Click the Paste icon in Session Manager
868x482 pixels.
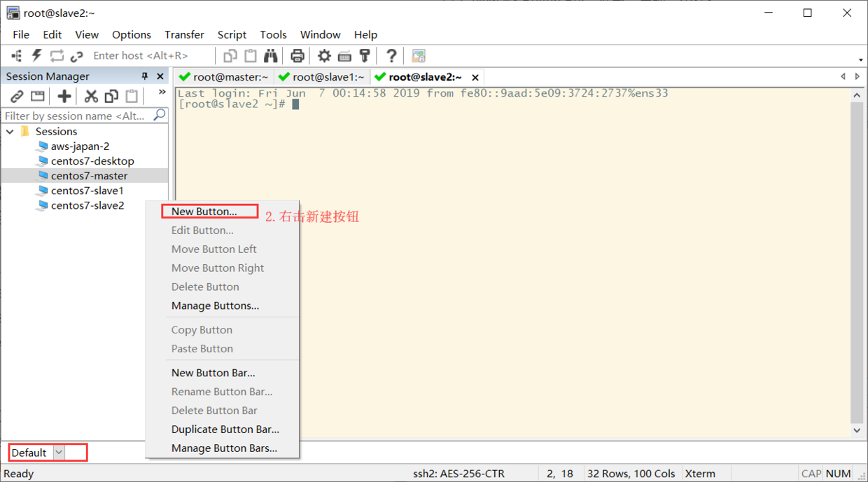(131, 96)
